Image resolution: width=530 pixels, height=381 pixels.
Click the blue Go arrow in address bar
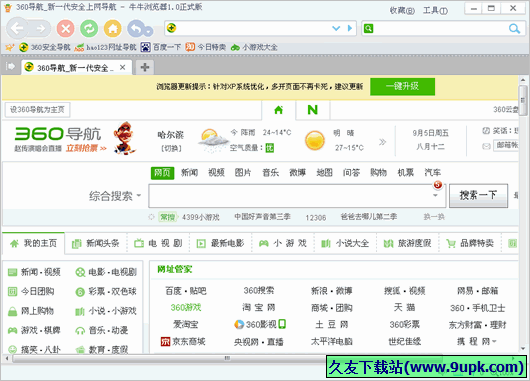(350, 28)
